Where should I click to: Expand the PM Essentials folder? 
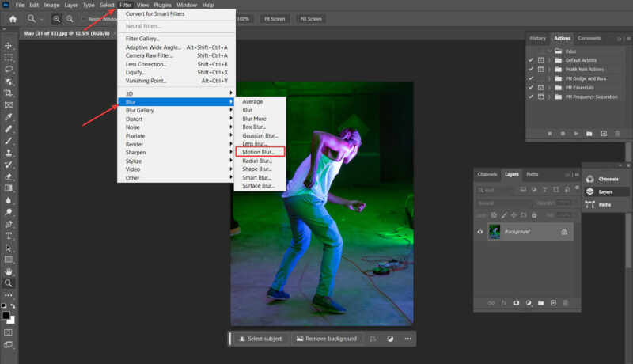[x=549, y=88]
